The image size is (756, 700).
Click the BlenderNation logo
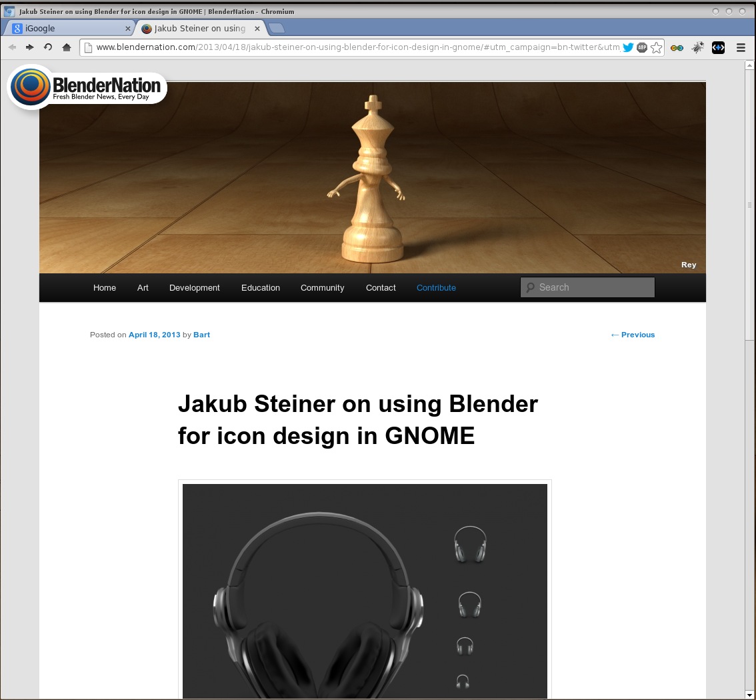[87, 87]
